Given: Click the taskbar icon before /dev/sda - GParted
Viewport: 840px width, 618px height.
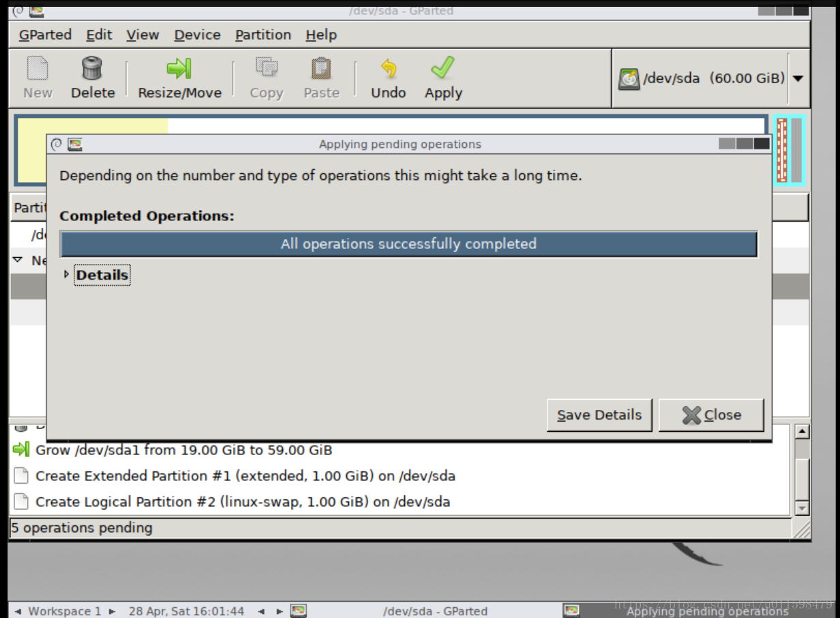Looking at the screenshot, I should click(x=299, y=611).
